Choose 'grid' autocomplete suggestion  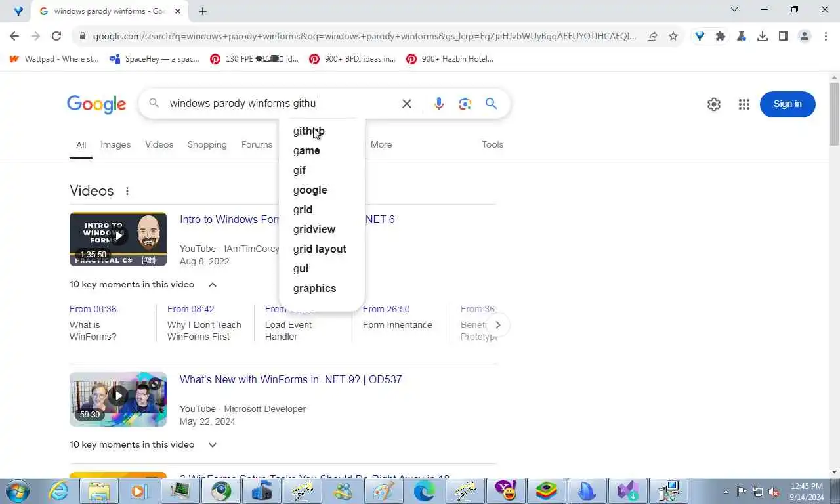tap(322, 209)
